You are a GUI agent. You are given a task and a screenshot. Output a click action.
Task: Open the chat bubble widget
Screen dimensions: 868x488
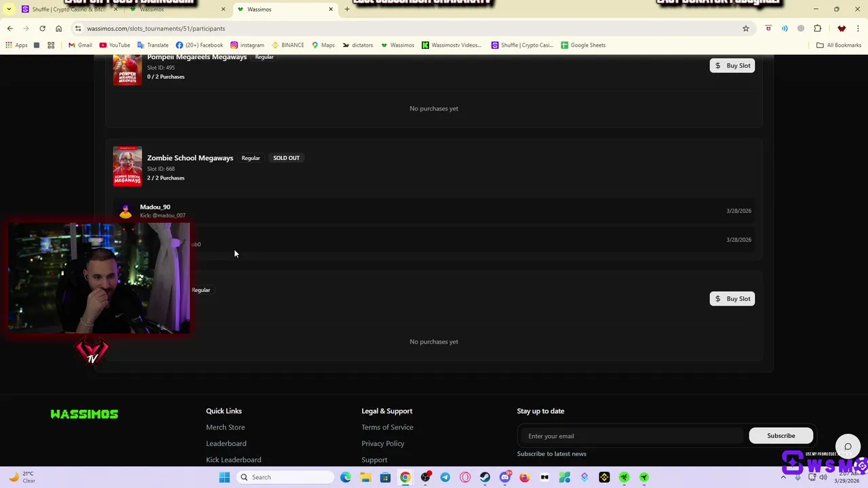[848, 446]
